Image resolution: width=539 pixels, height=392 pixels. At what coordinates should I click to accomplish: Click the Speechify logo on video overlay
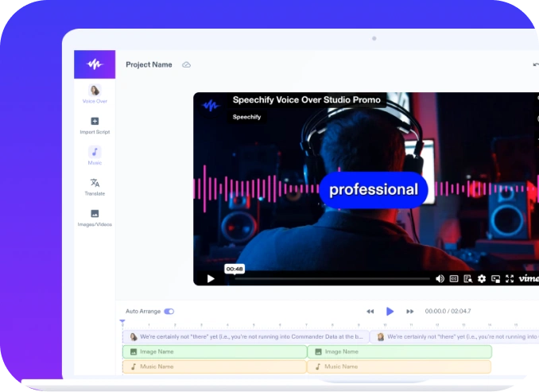coord(211,105)
